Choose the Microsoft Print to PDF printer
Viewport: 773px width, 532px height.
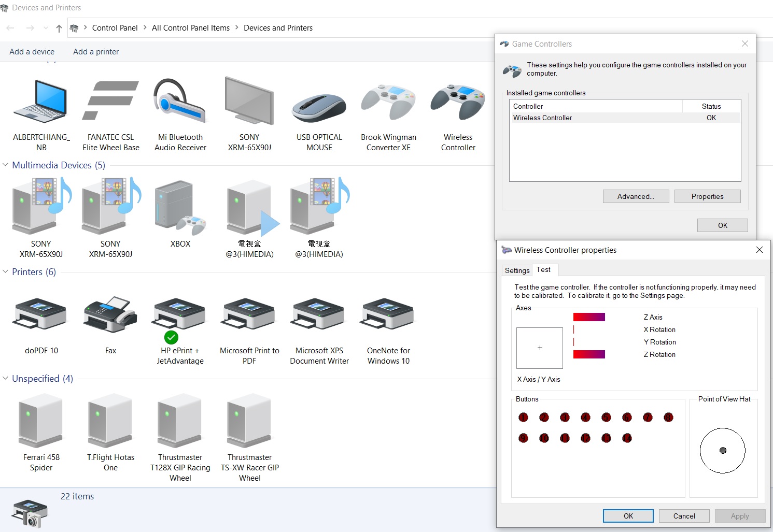coord(249,315)
